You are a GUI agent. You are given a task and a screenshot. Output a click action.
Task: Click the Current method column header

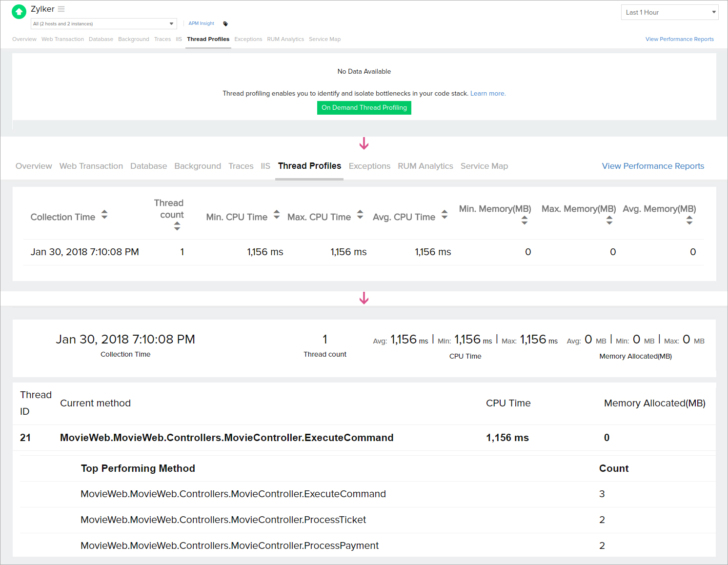(x=95, y=403)
